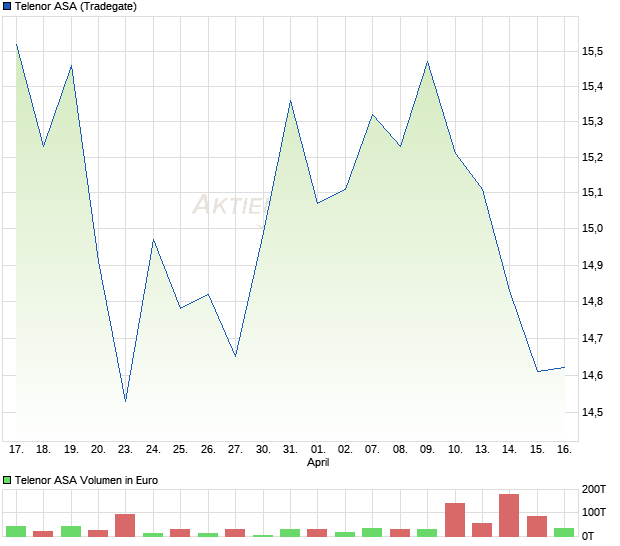Click the '15.' date label

[537, 450]
